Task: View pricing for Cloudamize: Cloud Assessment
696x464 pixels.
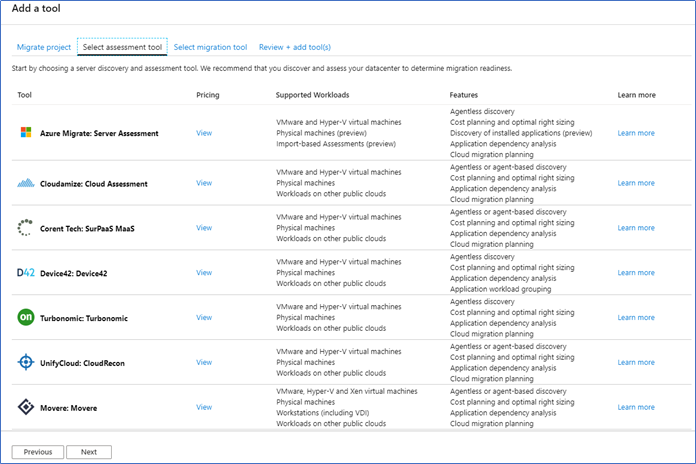Action: tap(204, 183)
